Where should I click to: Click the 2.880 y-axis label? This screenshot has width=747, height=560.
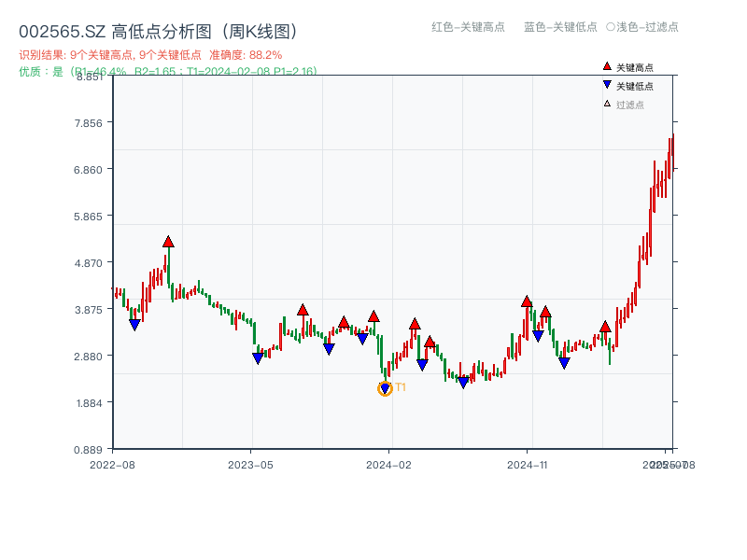[x=88, y=357]
